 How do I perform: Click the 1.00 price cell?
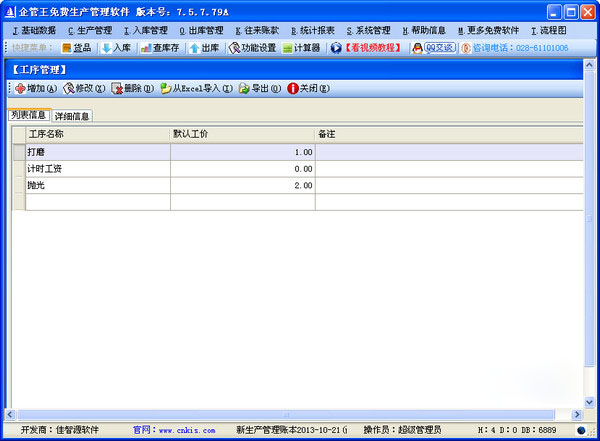[x=243, y=152]
